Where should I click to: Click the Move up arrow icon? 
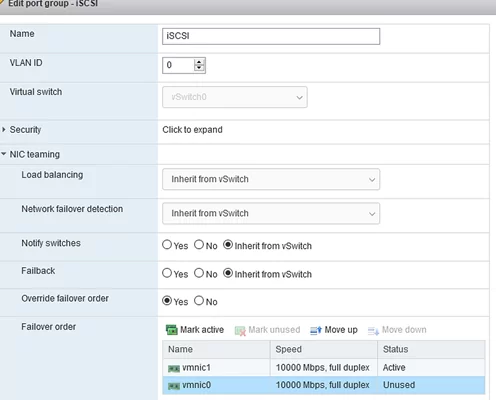pyautogui.click(x=316, y=330)
